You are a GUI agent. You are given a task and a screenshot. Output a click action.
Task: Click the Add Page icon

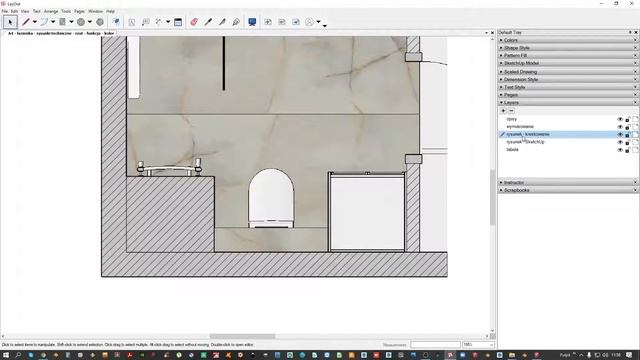pos(268,22)
